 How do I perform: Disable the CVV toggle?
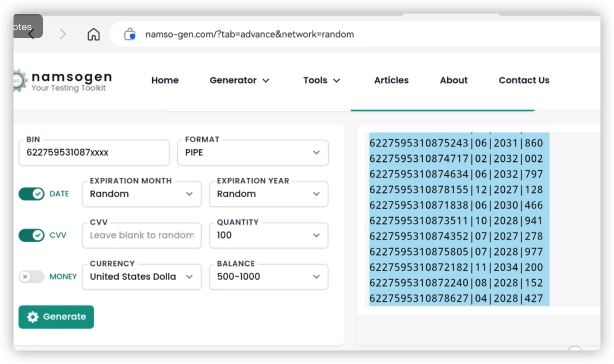(32, 235)
